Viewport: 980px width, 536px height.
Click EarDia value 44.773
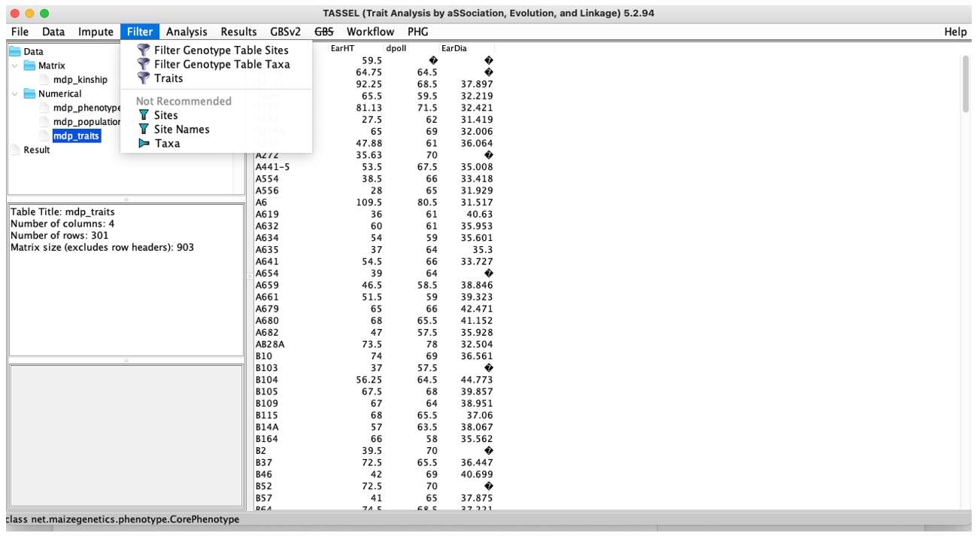point(478,379)
